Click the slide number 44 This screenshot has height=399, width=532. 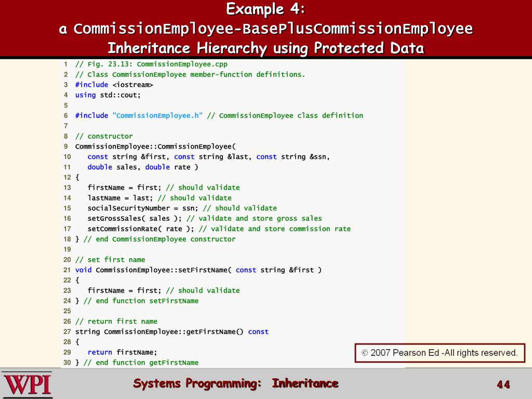click(x=503, y=384)
